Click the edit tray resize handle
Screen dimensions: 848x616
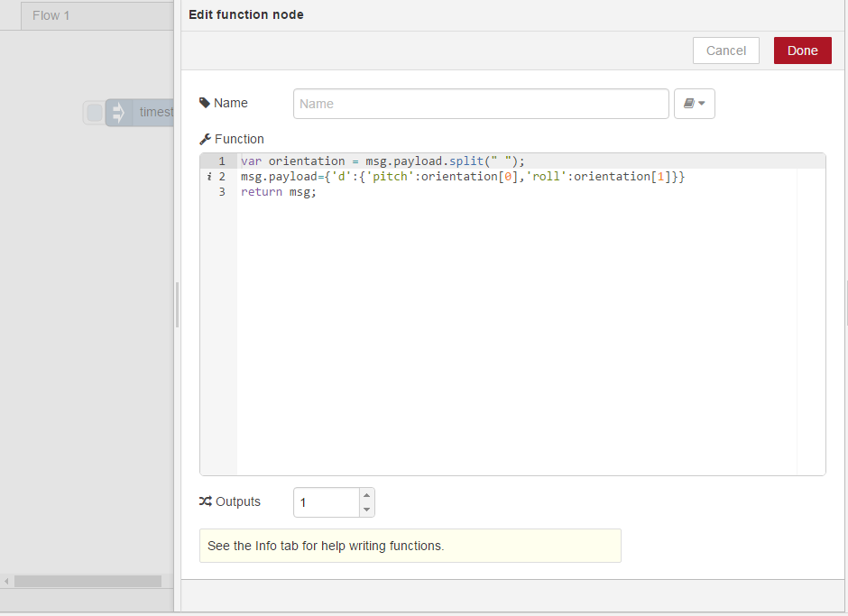click(x=177, y=305)
